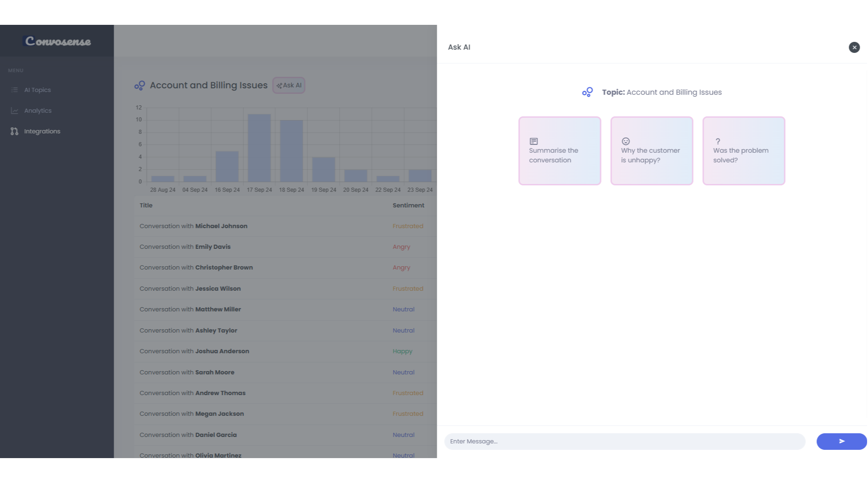Open AI Topics in the sidebar
Screen dimensions: 868x488
coord(37,90)
